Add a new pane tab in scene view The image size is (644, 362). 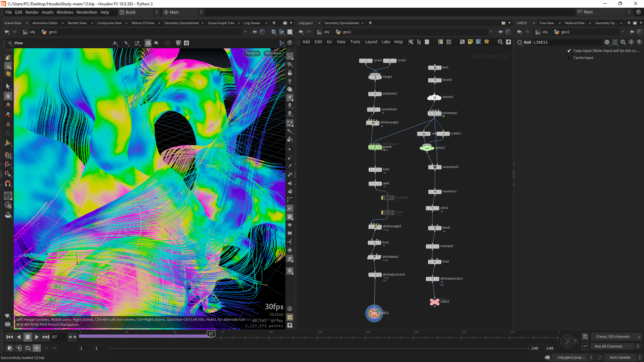274,23
